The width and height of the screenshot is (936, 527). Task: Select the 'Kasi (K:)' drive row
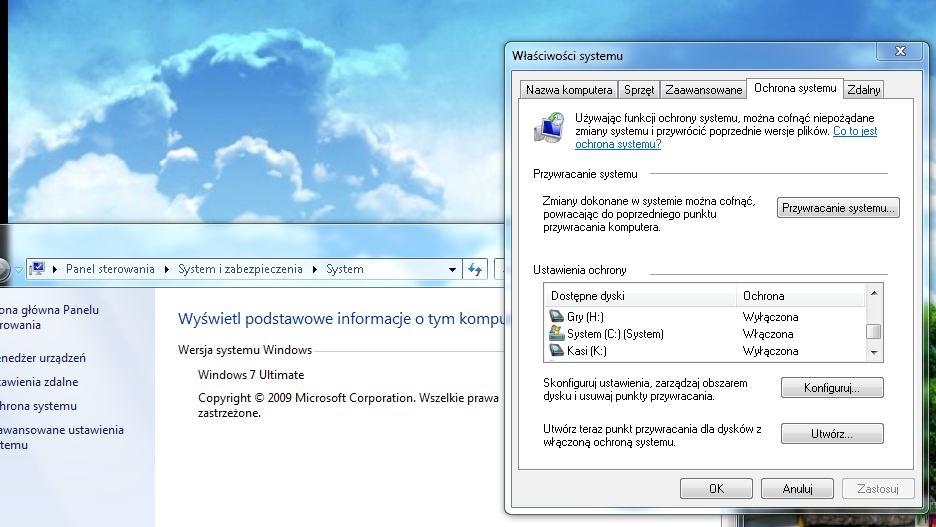coord(704,351)
